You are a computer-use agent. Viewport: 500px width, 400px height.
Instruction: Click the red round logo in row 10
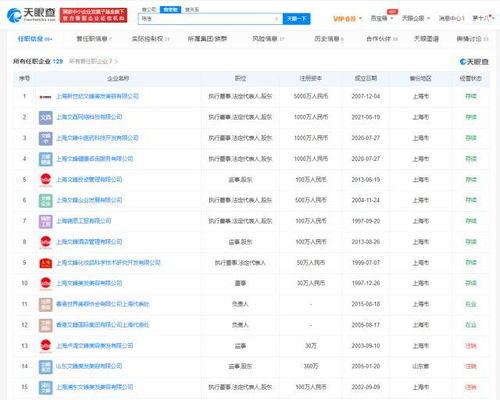point(46,284)
